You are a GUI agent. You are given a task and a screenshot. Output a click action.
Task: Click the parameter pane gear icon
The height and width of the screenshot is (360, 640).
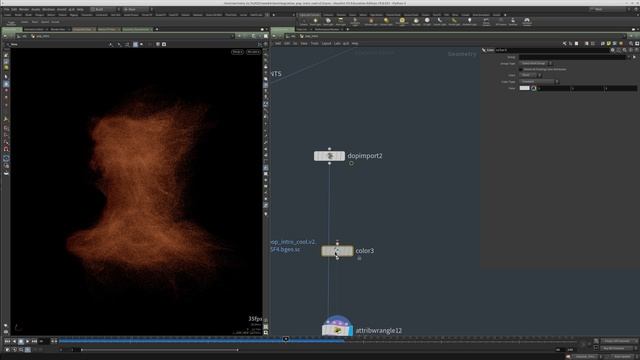point(612,50)
